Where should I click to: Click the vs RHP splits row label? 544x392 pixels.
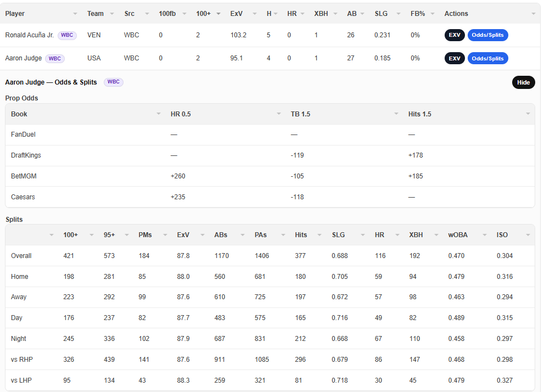22,360
